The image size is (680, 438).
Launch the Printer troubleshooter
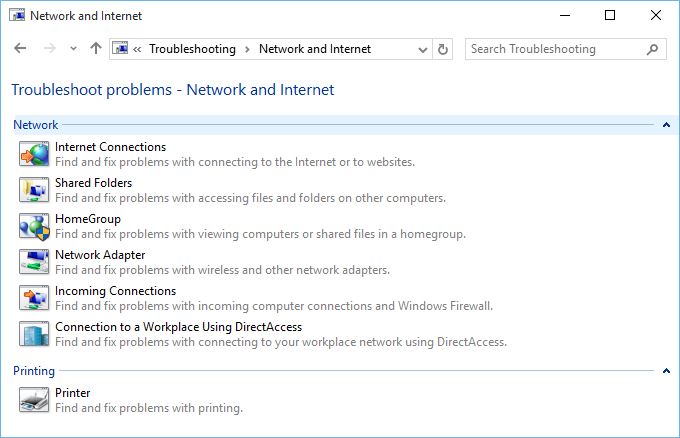(x=72, y=393)
